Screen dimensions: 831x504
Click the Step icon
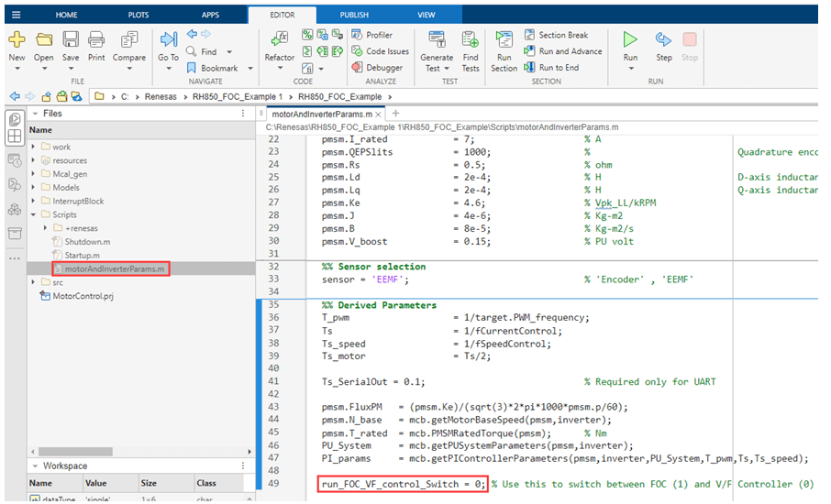[x=663, y=40]
